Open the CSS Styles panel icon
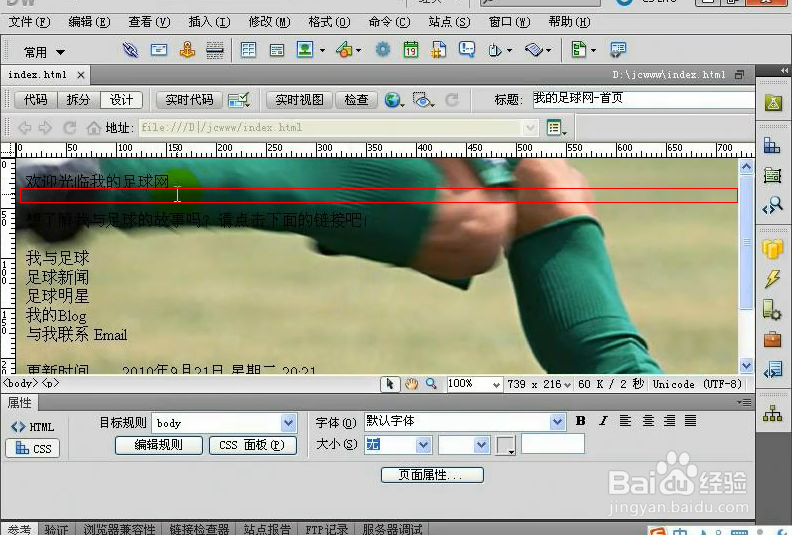The image size is (792, 535). 772,146
